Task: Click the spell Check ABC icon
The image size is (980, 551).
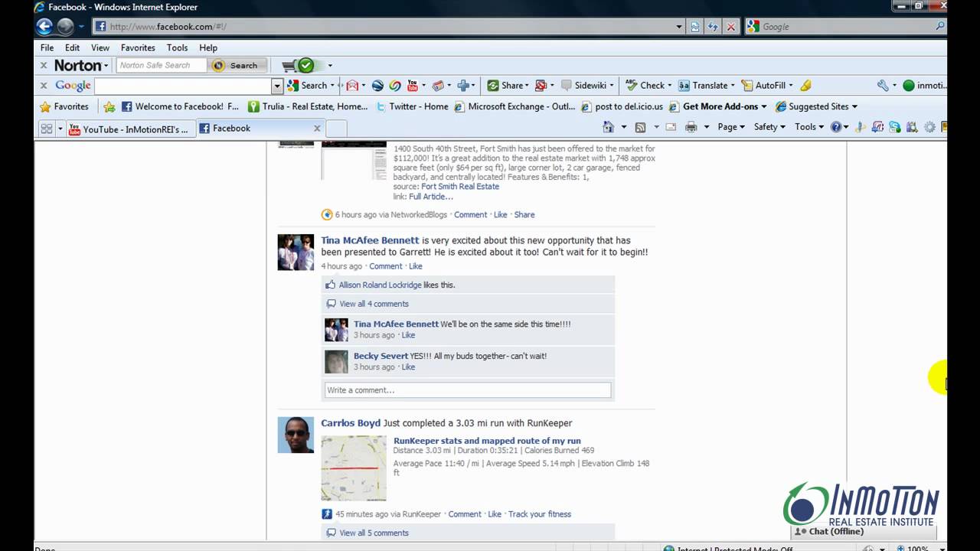Action: [x=632, y=86]
